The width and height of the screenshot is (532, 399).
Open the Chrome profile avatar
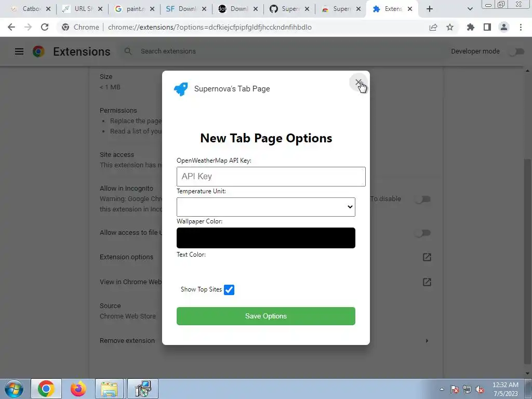coord(504,27)
